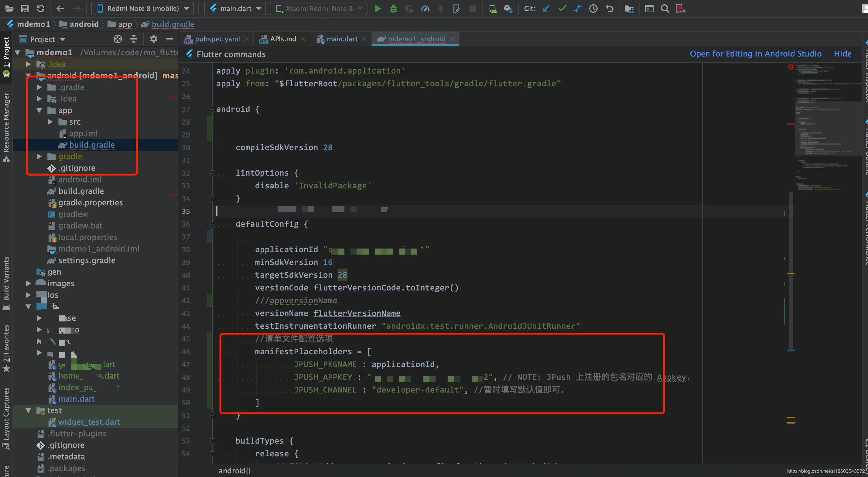This screenshot has width=868, height=477.
Task: Click the green Run button
Action: pyautogui.click(x=378, y=9)
